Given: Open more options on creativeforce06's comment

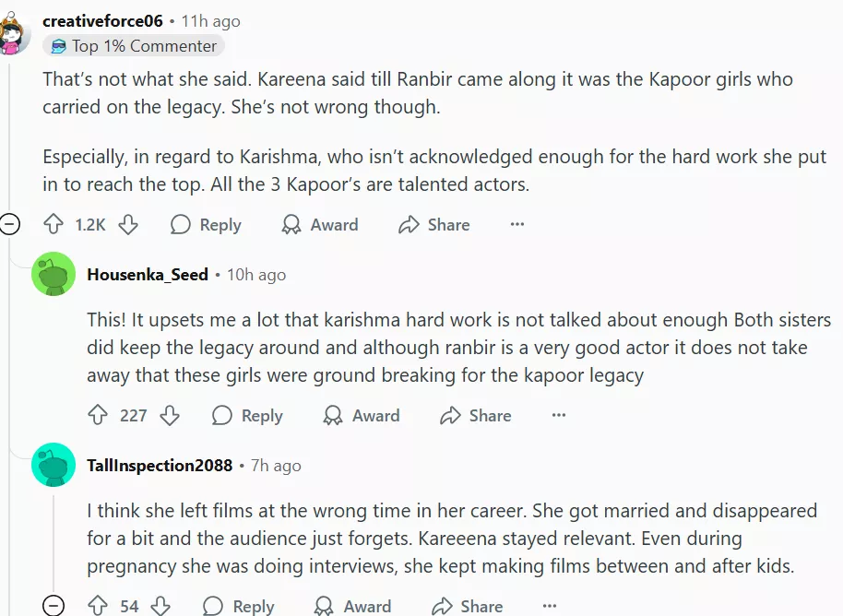Looking at the screenshot, I should click(517, 224).
